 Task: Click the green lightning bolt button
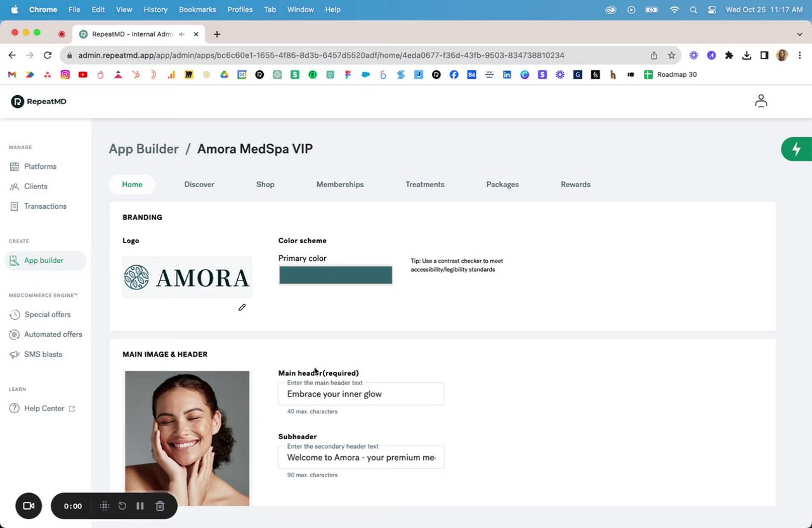click(797, 149)
